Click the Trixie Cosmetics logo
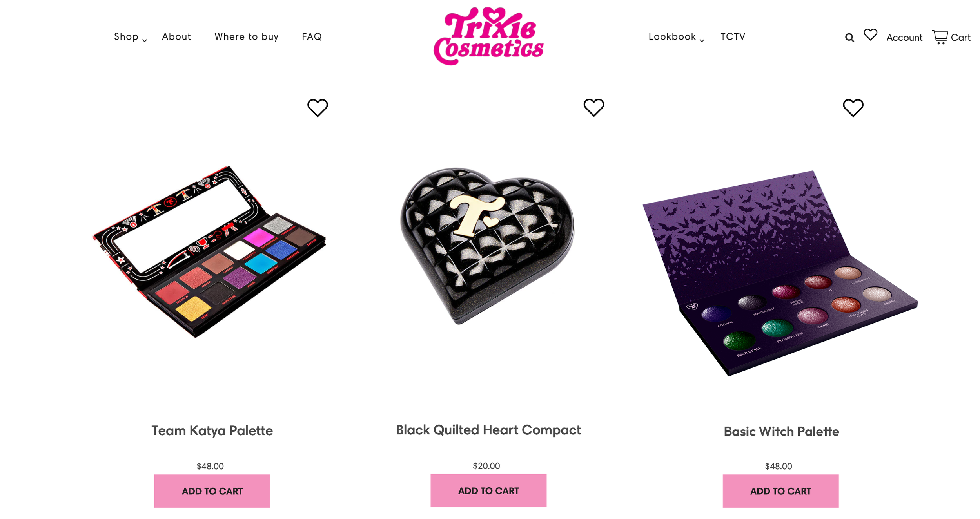Screen dimensions: 980x519 488,36
